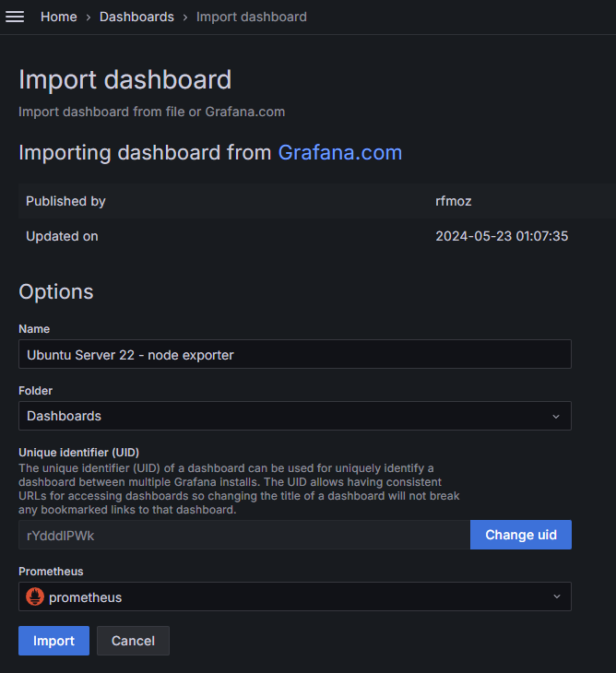Expand the Prometheus dropdown chevron
The height and width of the screenshot is (673, 616).
[x=557, y=596]
